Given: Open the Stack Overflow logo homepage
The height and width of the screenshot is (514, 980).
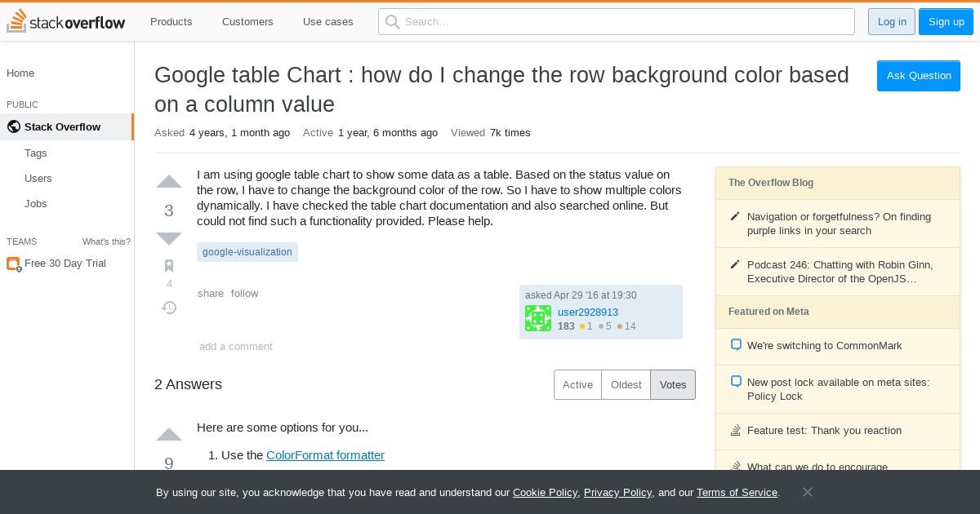Looking at the screenshot, I should (x=66, y=21).
